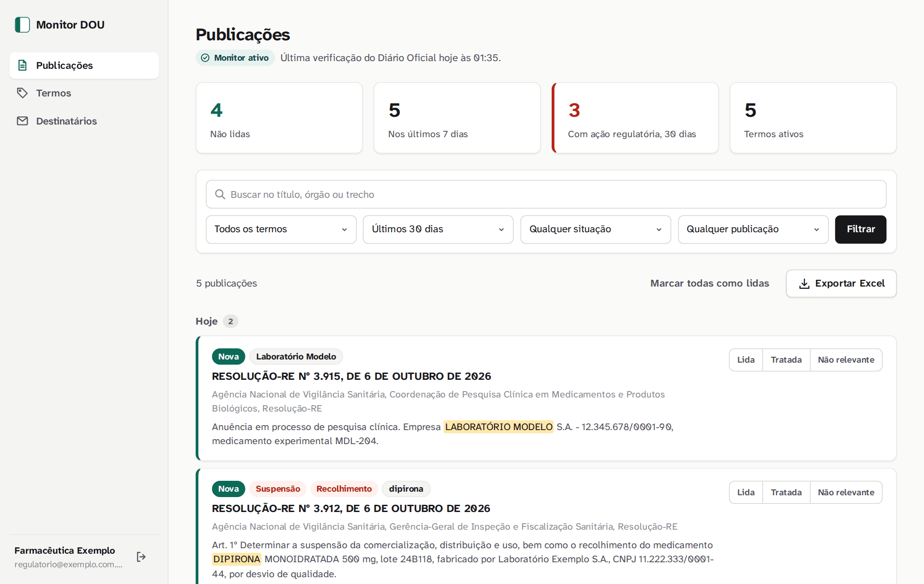Click the regulatorio@exemplo.com account email
Image resolution: width=924 pixels, height=584 pixels.
68,564
